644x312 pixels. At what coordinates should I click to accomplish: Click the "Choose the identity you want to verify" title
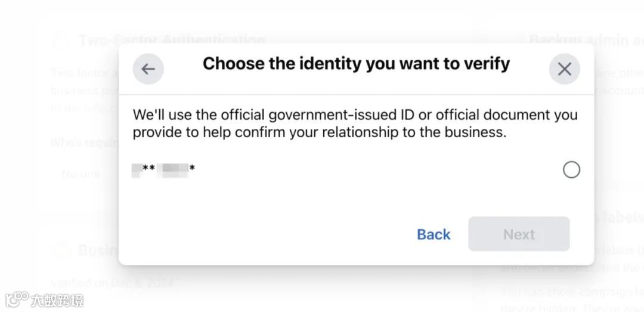pos(356,64)
